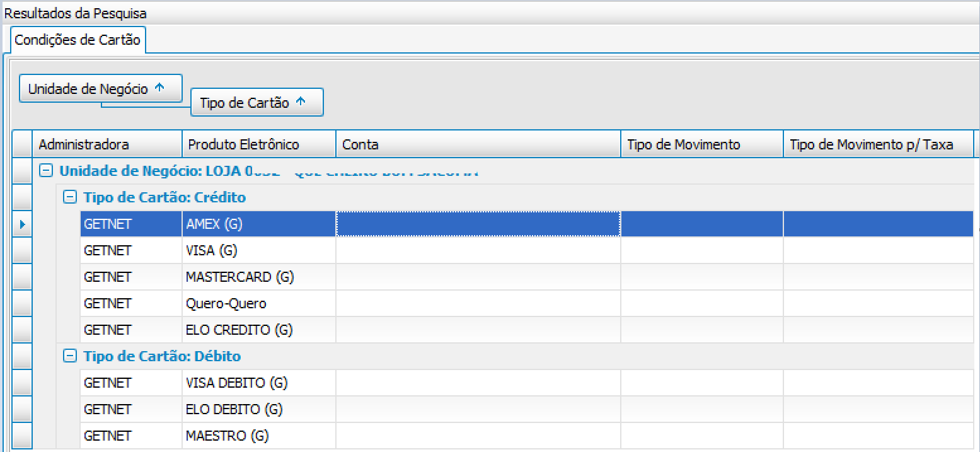Sort by Tipo de Movimento p/ Taxa header
This screenshot has height=452, width=980.
879,144
